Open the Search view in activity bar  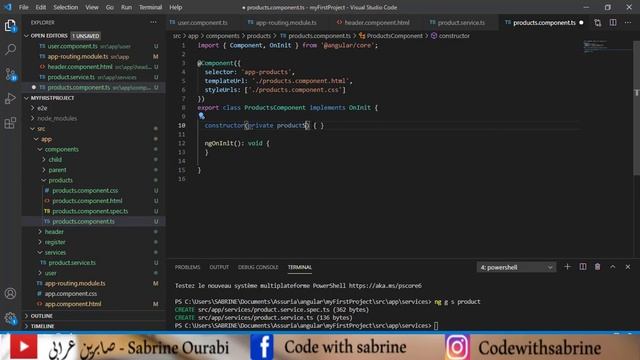point(10,50)
